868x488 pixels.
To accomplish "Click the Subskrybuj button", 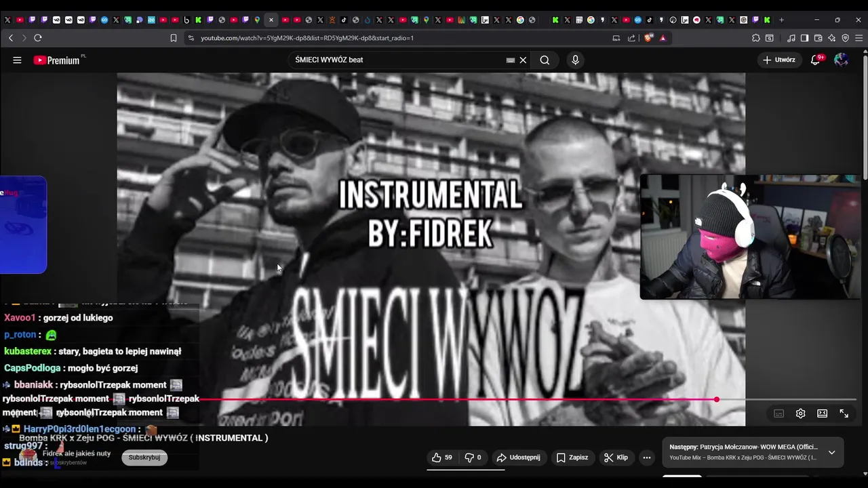I will (x=144, y=457).
